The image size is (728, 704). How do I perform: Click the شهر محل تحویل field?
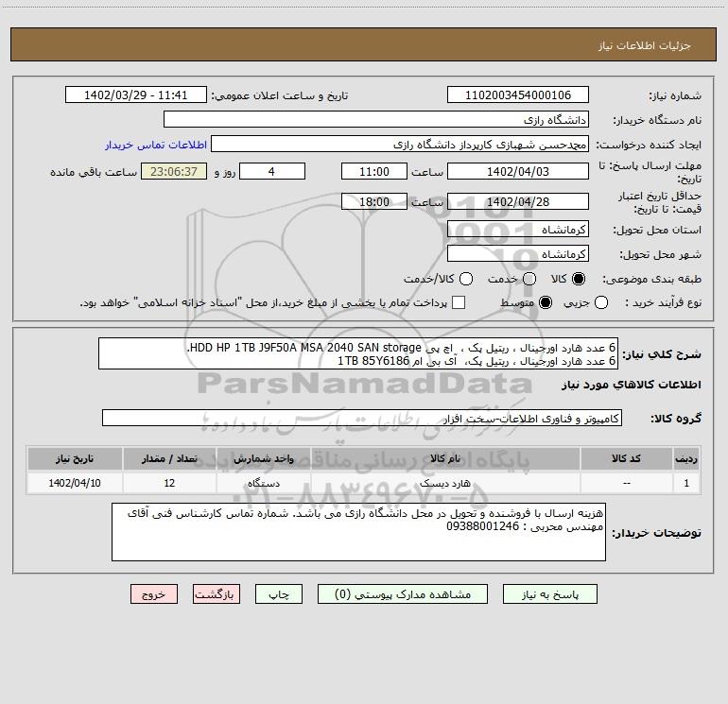tap(517, 254)
